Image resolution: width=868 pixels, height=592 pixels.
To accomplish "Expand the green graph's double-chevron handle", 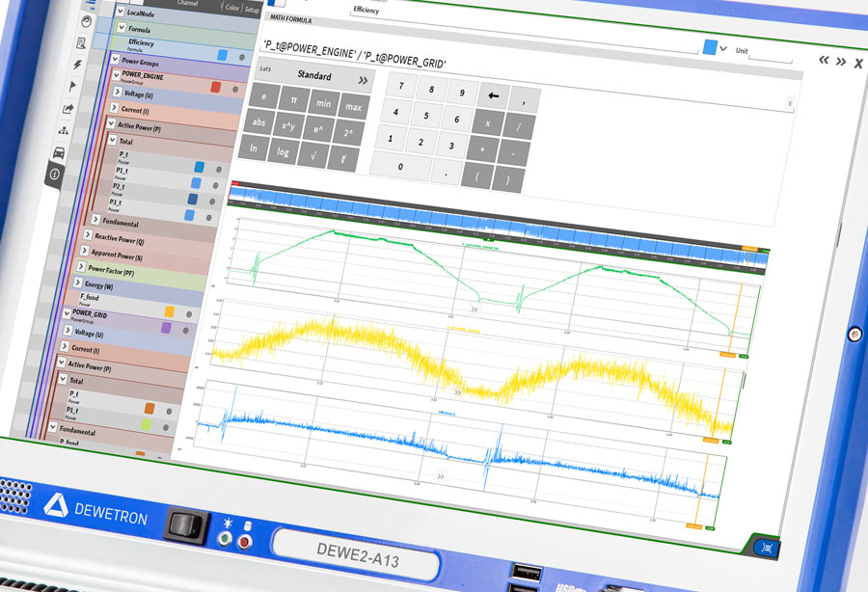I will pos(475,309).
